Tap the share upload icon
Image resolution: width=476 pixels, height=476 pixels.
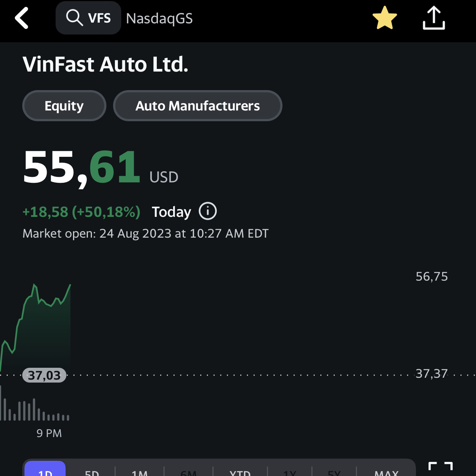[x=433, y=18]
